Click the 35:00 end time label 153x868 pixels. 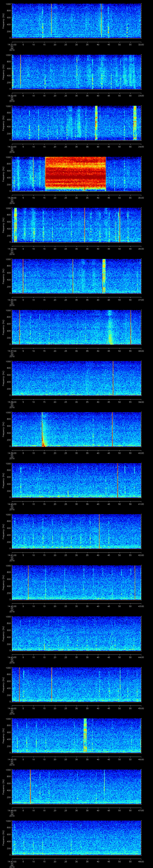(141, 198)
